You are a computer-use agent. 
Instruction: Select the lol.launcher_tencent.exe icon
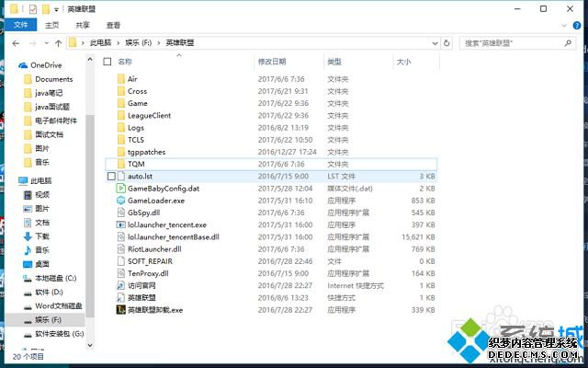pos(120,224)
